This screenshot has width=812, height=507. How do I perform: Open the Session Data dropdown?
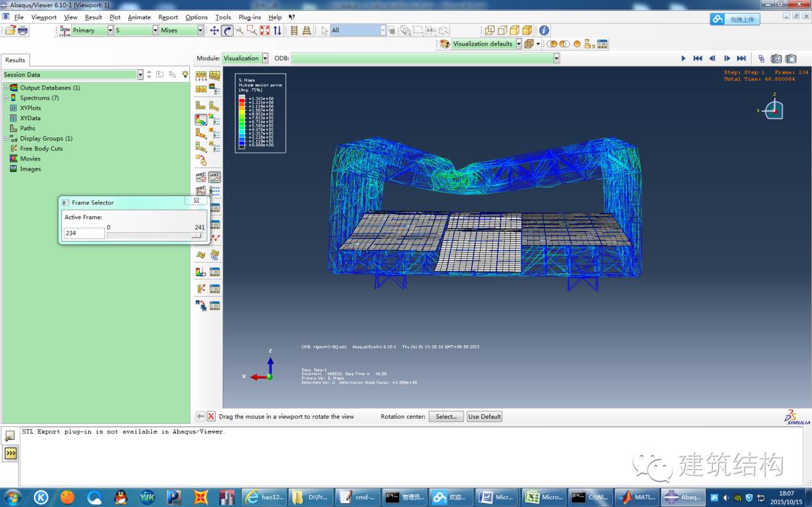[140, 74]
